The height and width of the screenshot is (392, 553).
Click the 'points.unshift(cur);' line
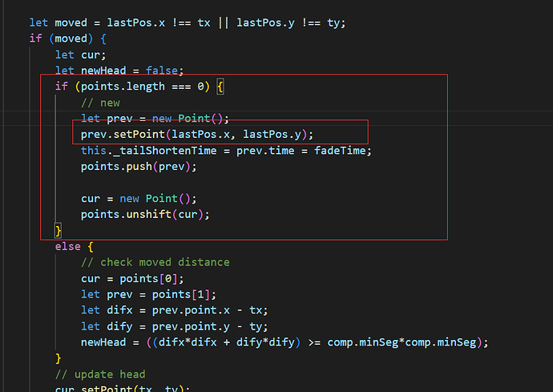tap(145, 215)
